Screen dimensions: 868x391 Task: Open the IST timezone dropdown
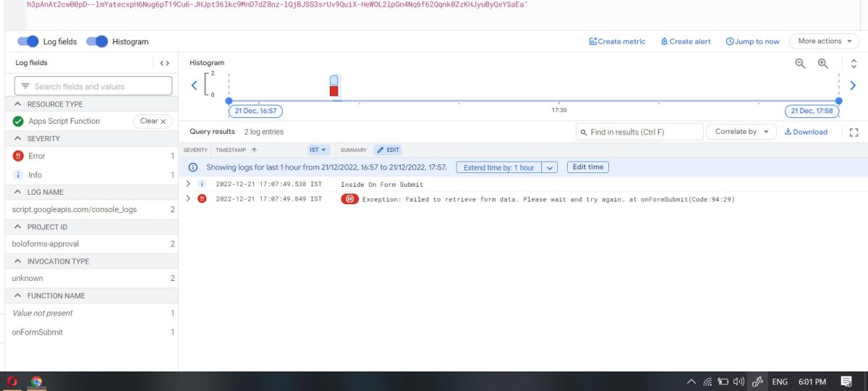[x=319, y=150]
